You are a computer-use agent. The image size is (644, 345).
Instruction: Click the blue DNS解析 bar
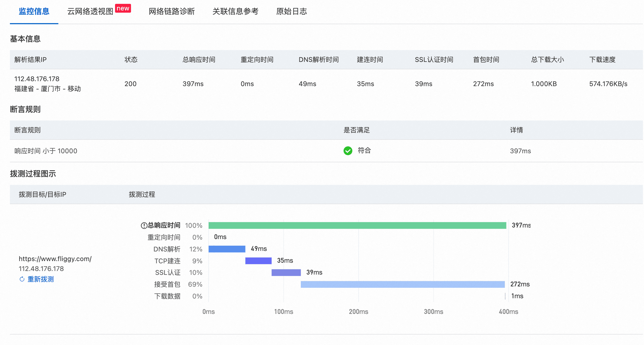click(x=227, y=249)
